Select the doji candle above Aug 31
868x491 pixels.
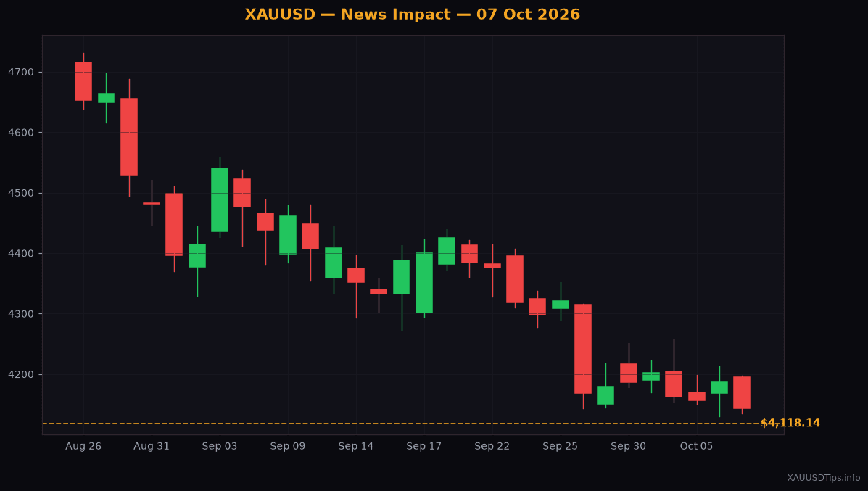(152, 203)
